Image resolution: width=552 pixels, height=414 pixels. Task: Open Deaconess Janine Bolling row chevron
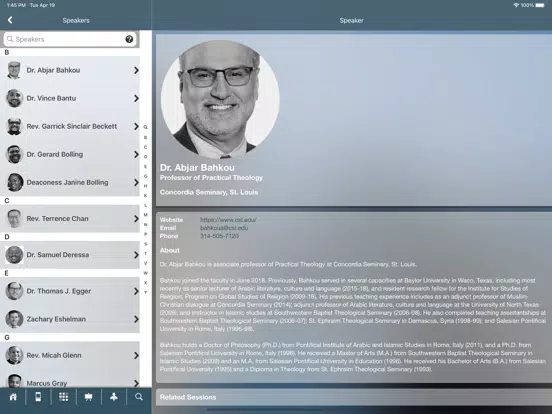click(x=136, y=182)
